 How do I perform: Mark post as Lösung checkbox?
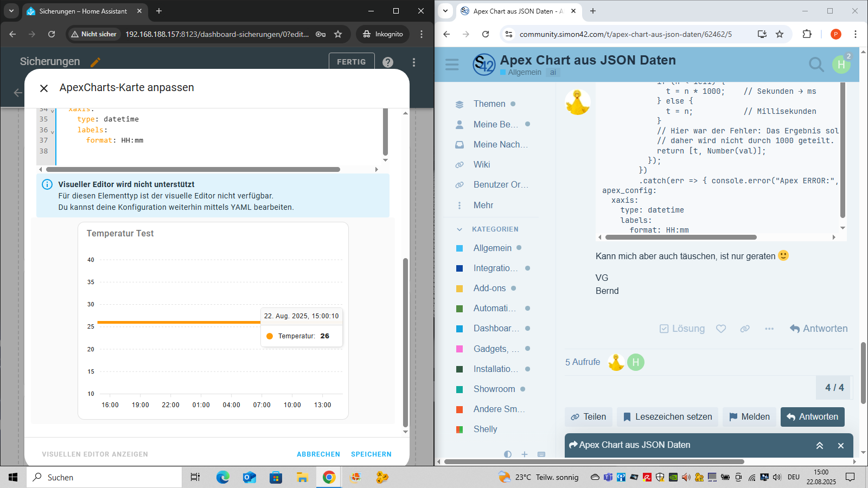[x=682, y=329]
